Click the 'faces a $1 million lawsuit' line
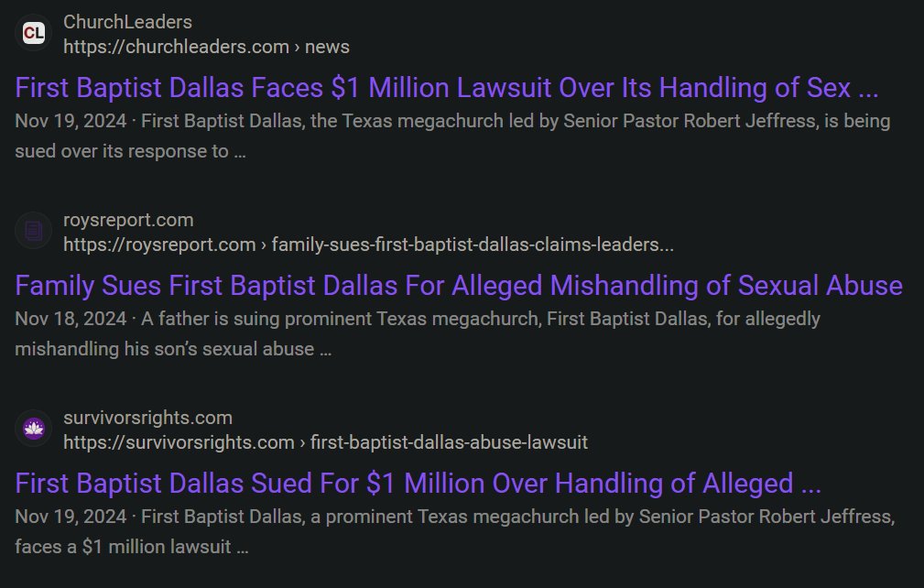 click(x=131, y=548)
